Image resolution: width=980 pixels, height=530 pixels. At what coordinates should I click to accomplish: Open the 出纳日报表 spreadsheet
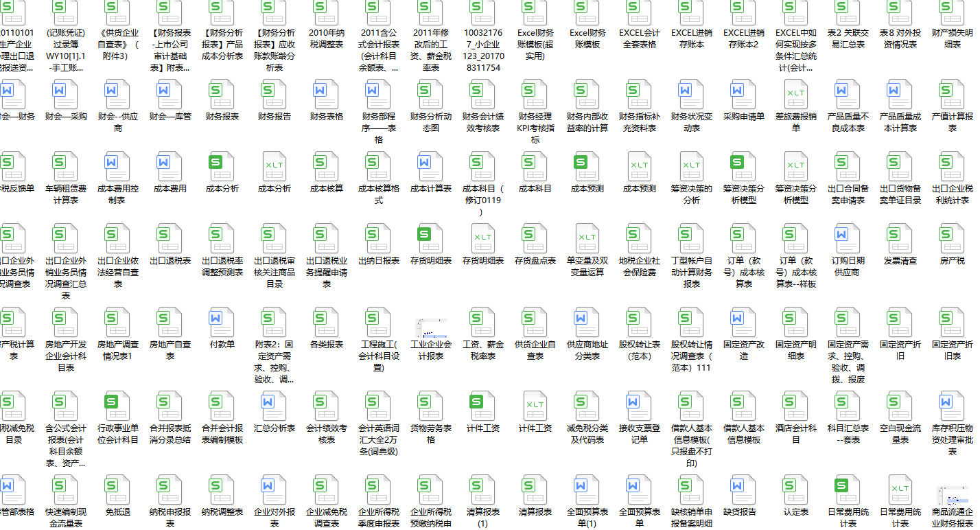[378, 240]
